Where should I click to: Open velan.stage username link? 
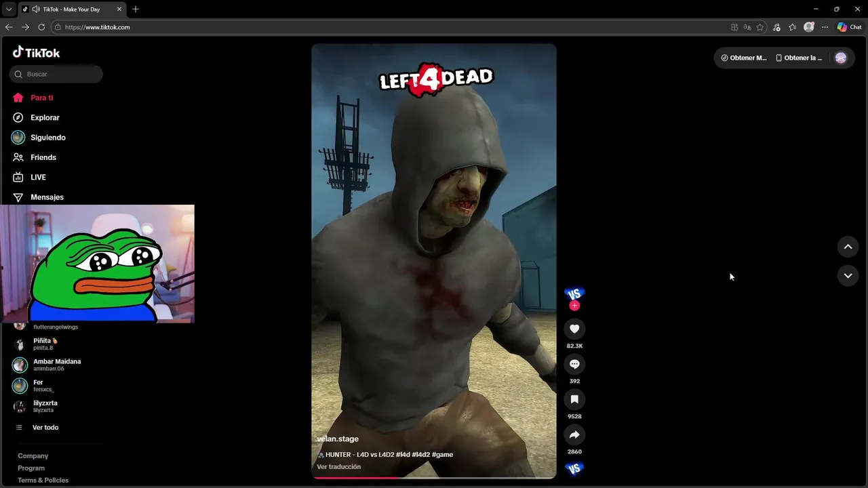338,439
